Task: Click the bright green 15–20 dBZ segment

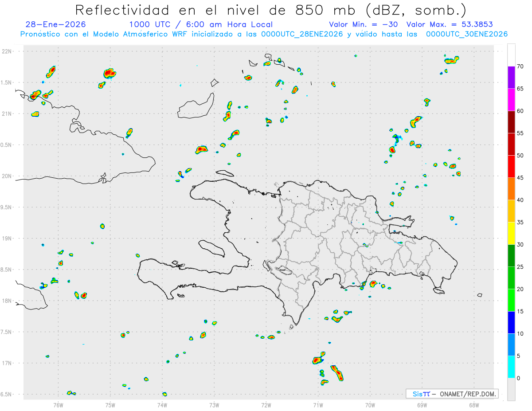Action: (511, 300)
